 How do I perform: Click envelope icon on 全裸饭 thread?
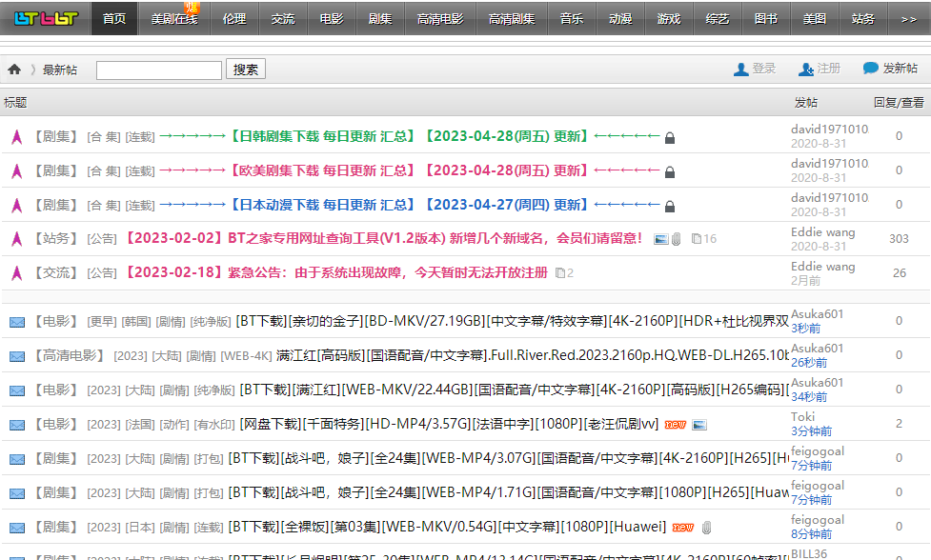coord(17,528)
